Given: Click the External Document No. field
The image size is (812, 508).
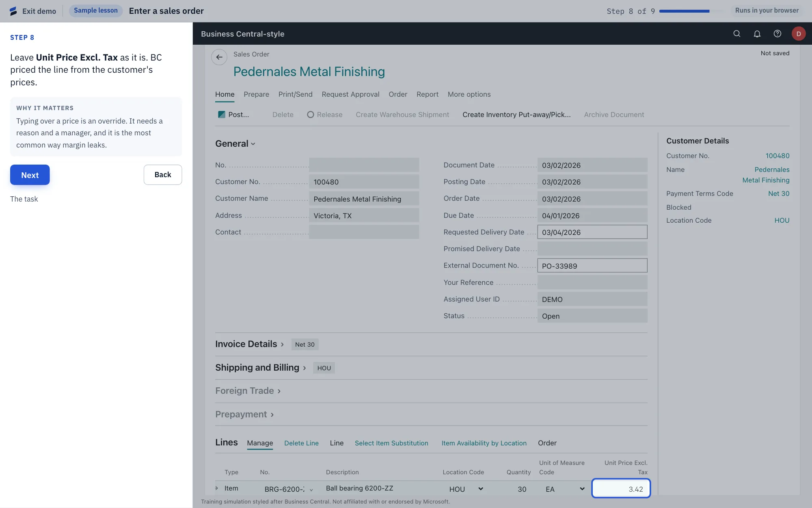Looking at the screenshot, I should click(592, 266).
